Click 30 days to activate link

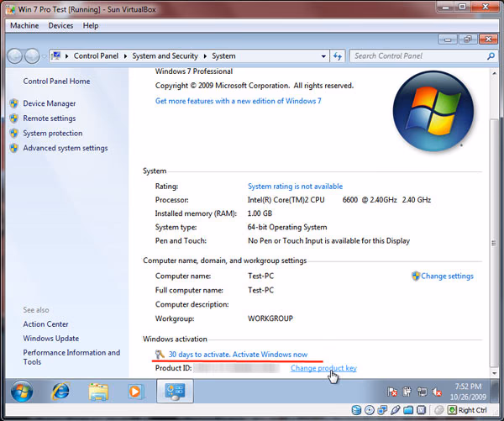click(x=238, y=355)
